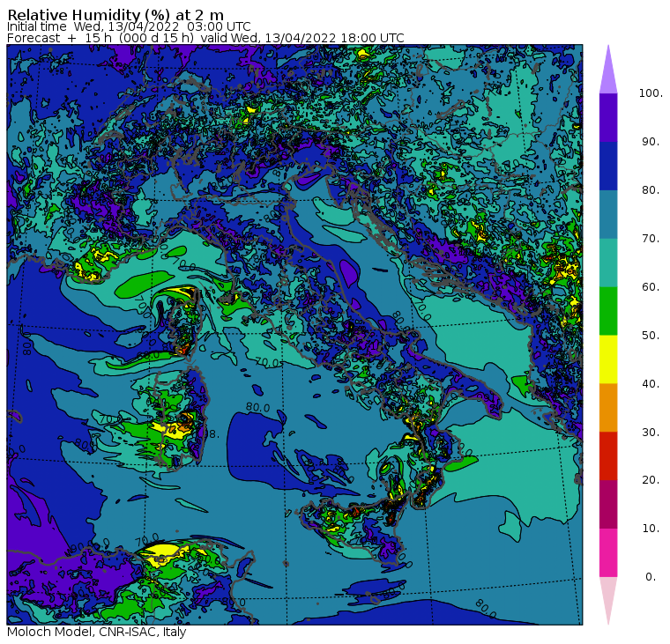Click the '90.' legend label
The height and width of the screenshot is (644, 670).
coord(651,141)
